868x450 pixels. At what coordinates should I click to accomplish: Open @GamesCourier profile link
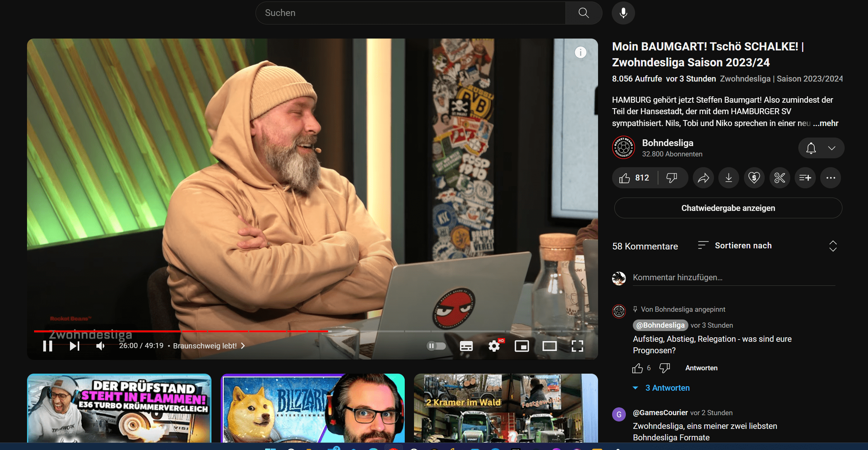660,413
